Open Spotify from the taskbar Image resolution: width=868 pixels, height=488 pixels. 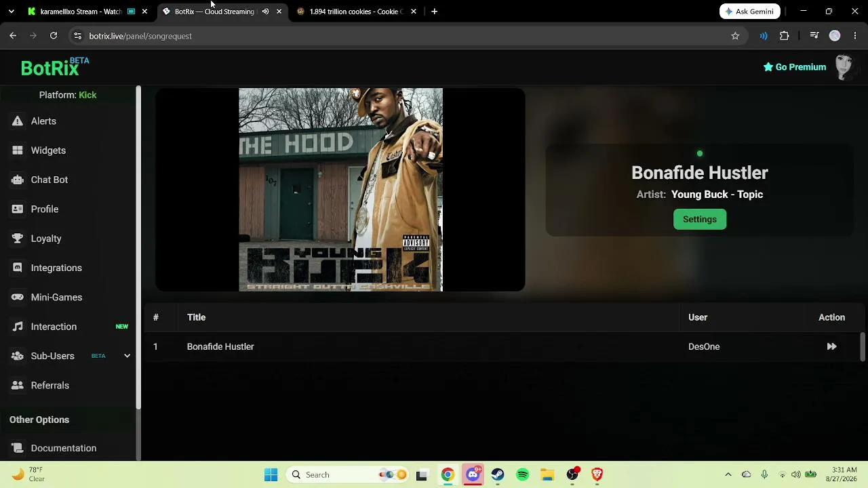coord(523,474)
